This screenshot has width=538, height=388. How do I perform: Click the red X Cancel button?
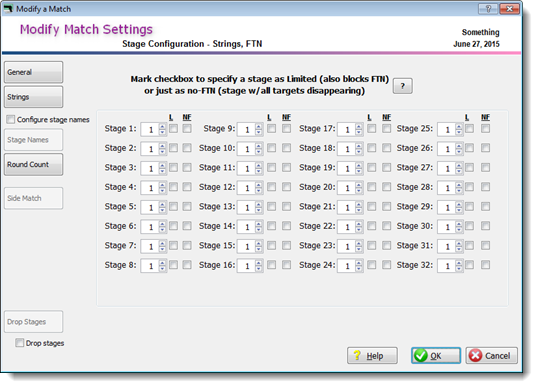coord(491,355)
